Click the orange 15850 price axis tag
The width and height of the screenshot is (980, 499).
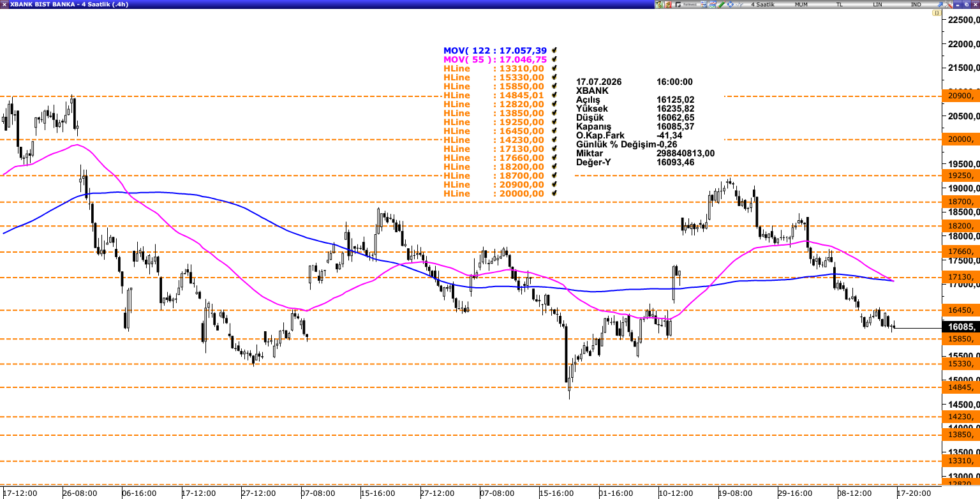960,339
